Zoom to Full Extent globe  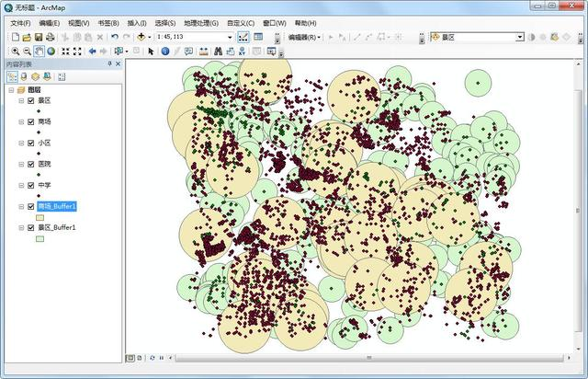click(51, 52)
